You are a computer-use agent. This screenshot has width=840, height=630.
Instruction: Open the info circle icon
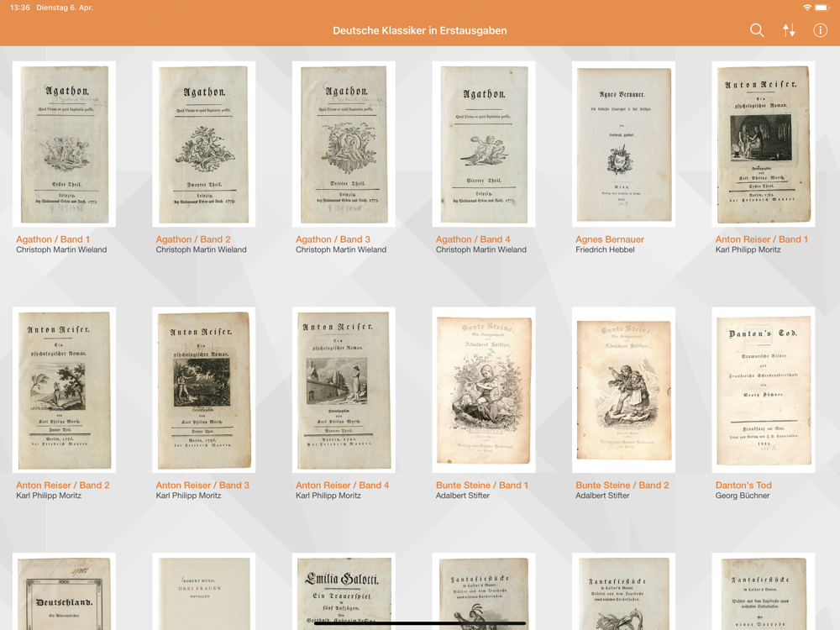[x=820, y=30]
